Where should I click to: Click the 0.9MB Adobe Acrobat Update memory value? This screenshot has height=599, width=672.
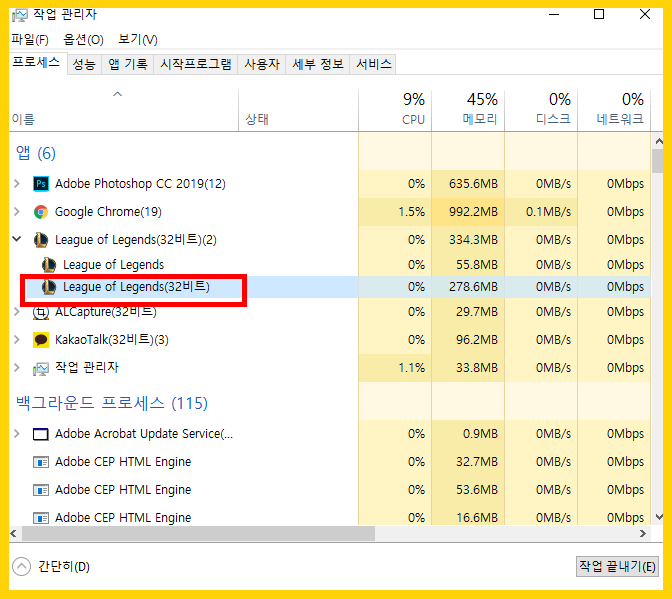(x=480, y=434)
